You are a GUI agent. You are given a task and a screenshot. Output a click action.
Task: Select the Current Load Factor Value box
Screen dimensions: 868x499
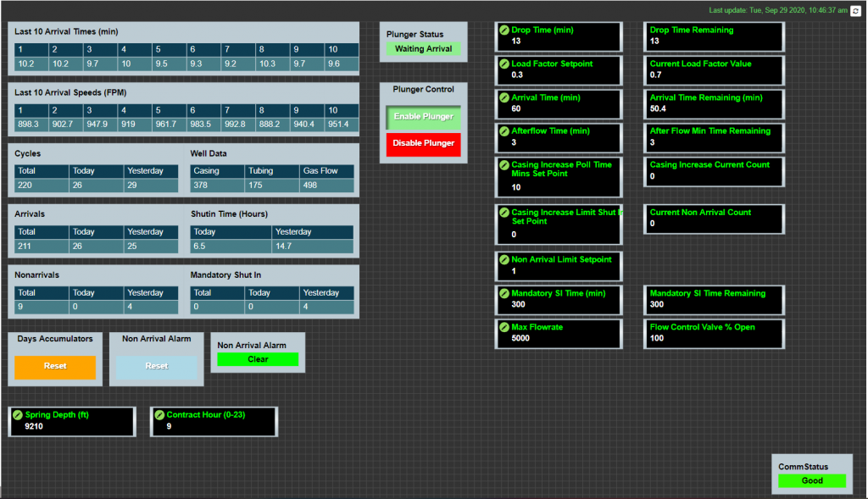click(714, 70)
